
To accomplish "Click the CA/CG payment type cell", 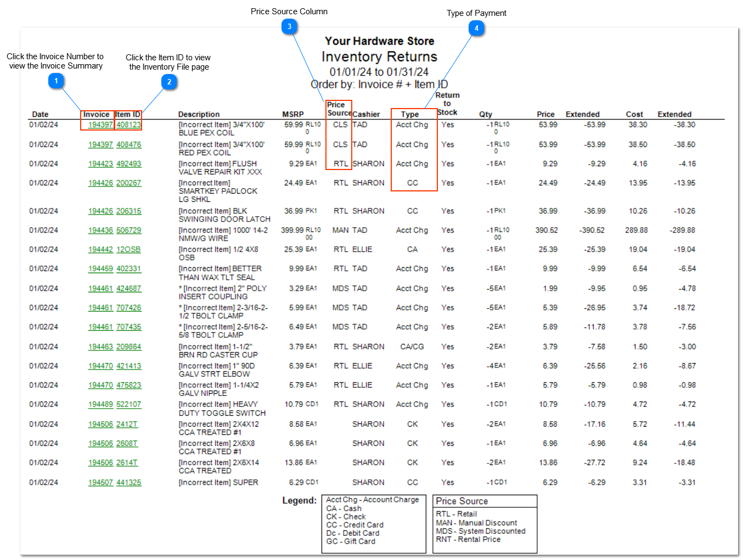I will click(412, 347).
